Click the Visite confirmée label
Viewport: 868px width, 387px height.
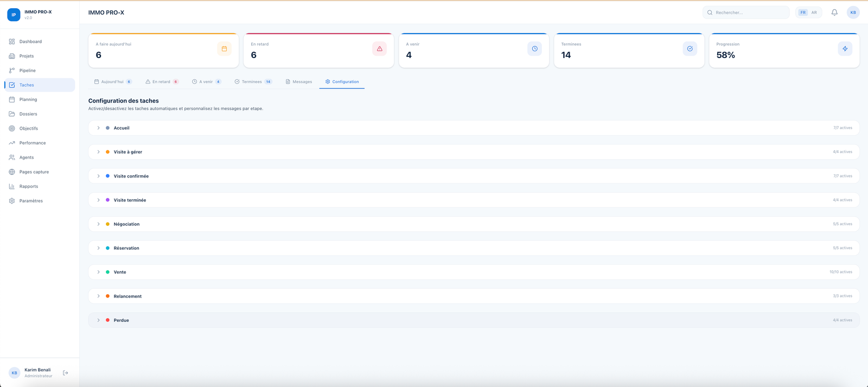131,176
